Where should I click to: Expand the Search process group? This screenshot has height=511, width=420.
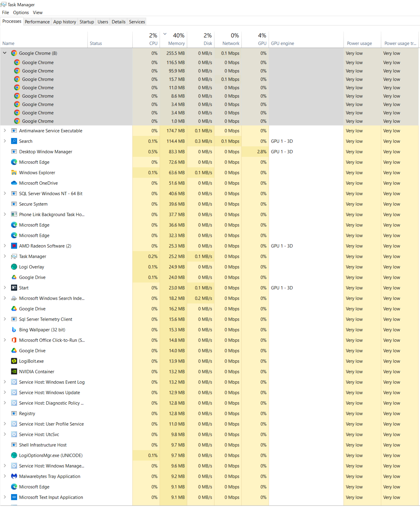click(x=5, y=141)
